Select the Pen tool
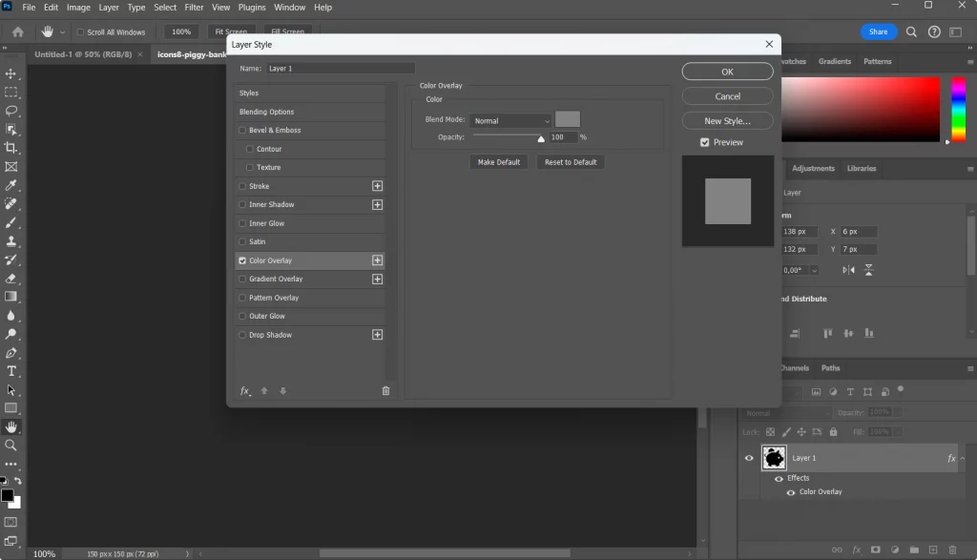 (11, 353)
